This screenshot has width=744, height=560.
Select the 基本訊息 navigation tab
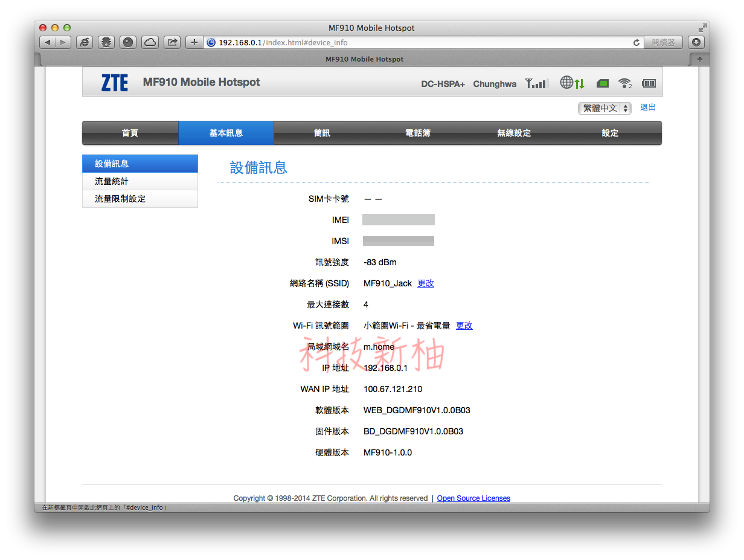[x=226, y=133]
